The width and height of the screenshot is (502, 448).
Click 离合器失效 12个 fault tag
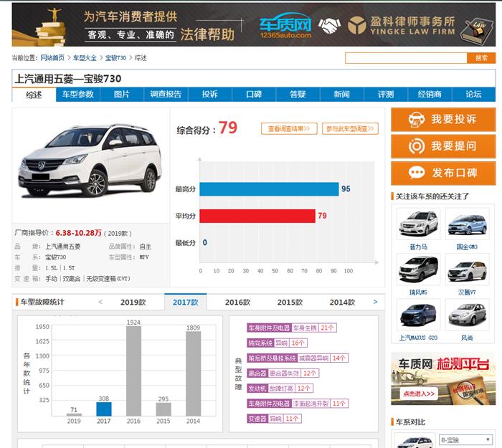coord(283,373)
